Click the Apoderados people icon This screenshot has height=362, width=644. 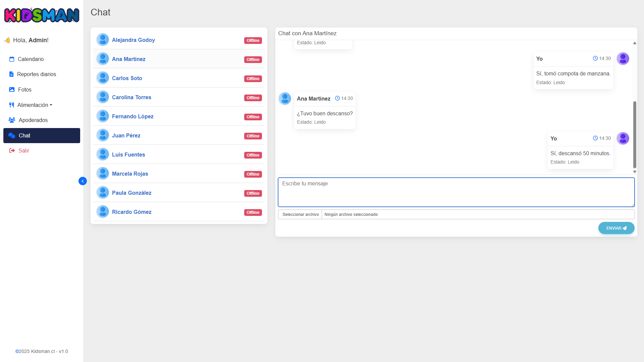click(x=12, y=120)
